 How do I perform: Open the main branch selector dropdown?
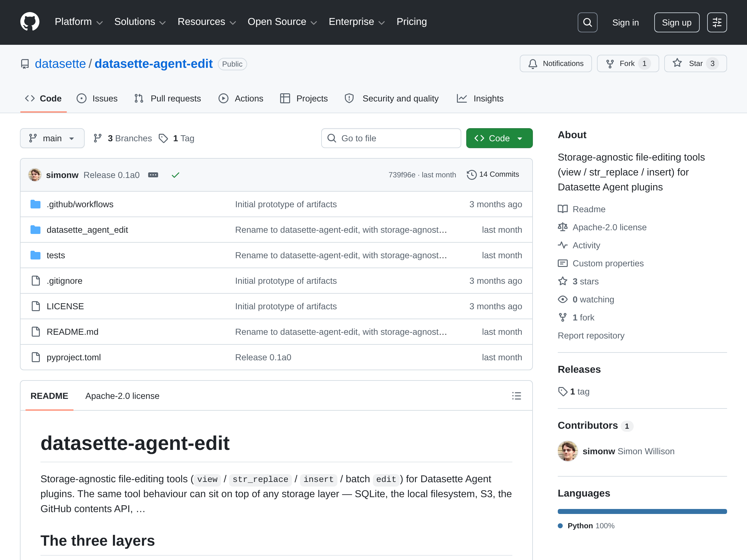coord(52,138)
